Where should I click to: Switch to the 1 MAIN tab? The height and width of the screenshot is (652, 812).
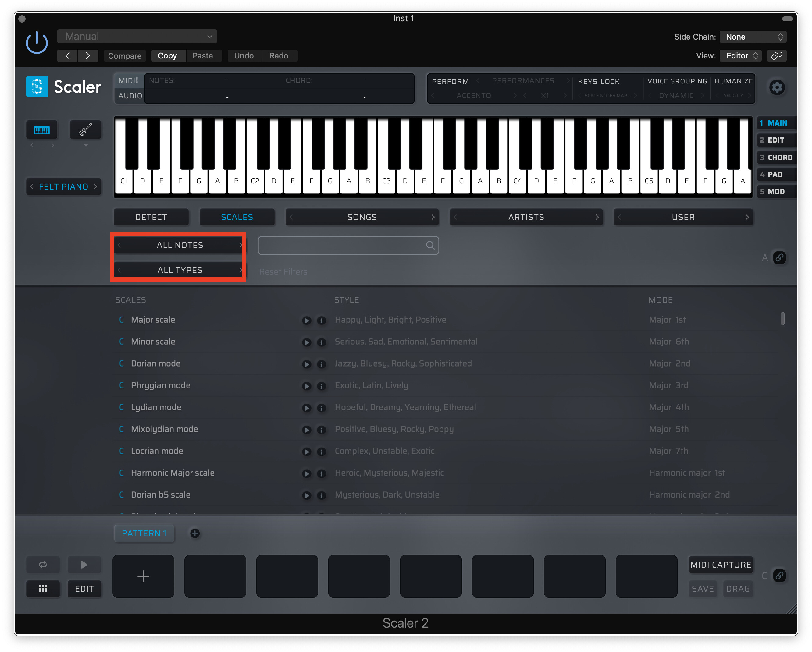777,123
